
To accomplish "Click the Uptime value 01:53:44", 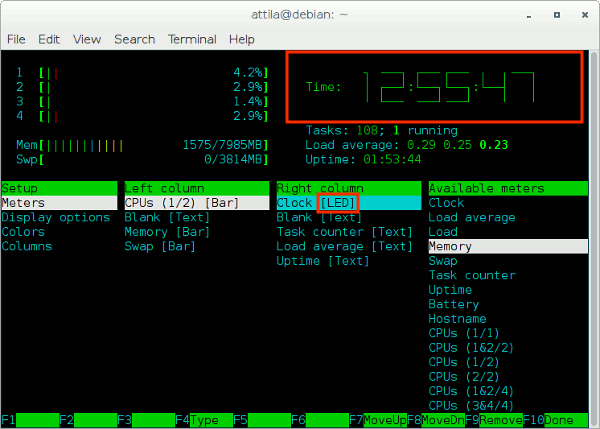I will click(392, 160).
